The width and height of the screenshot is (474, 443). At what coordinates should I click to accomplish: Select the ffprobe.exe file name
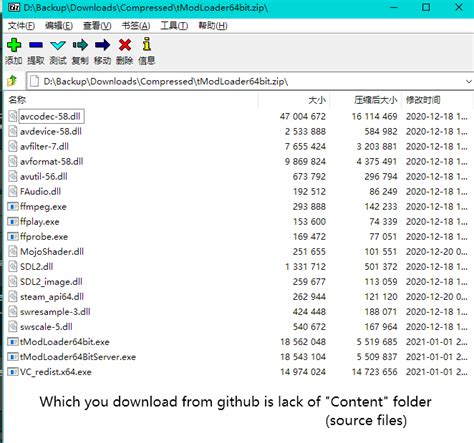pos(44,237)
